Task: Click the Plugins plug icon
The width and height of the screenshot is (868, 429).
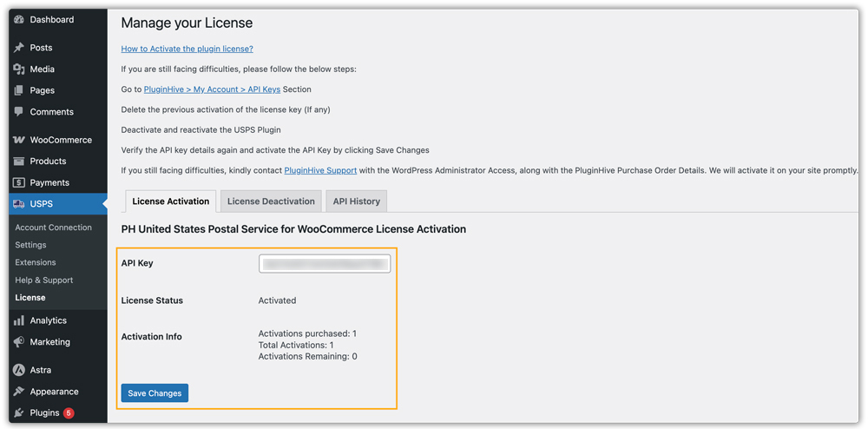Action: pos(19,413)
